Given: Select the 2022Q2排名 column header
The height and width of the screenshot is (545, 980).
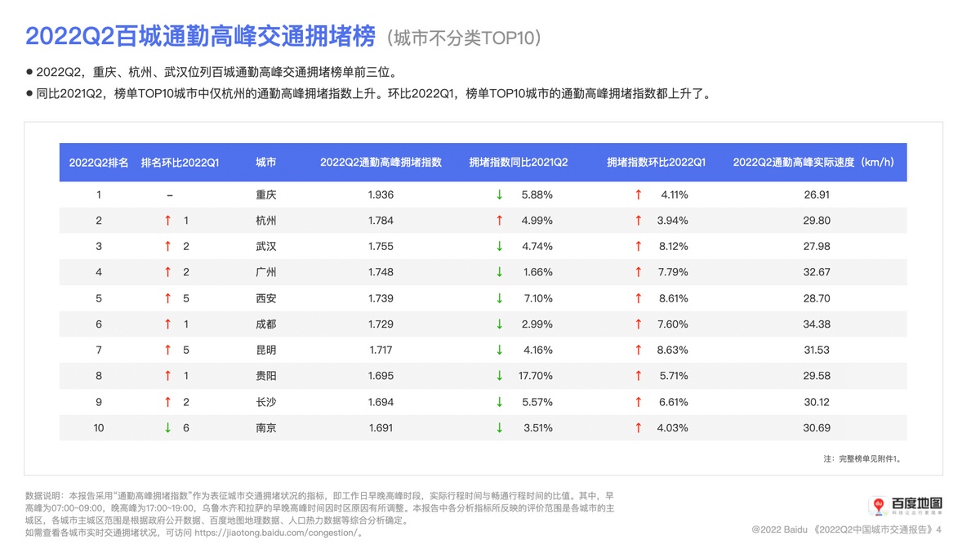Looking at the screenshot, I should [x=99, y=163].
